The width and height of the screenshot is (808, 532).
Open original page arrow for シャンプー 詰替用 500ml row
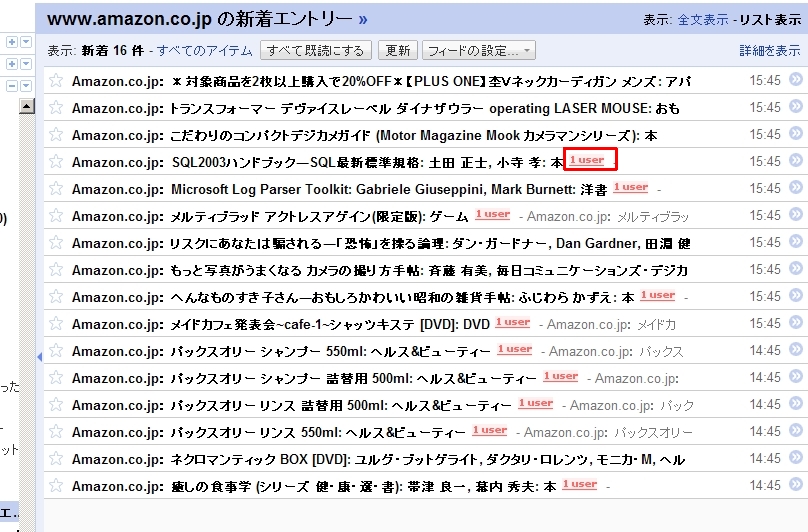click(x=796, y=376)
